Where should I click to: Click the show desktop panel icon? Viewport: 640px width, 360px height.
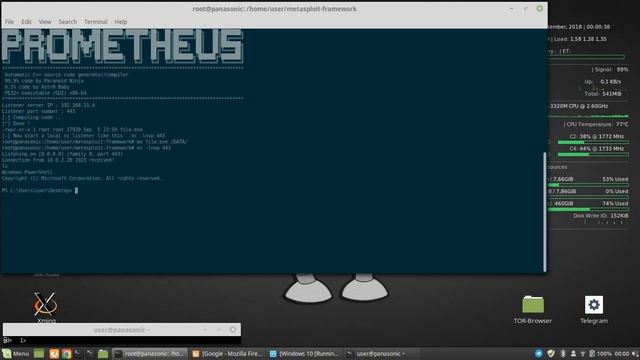pyautogui.click(x=39, y=353)
